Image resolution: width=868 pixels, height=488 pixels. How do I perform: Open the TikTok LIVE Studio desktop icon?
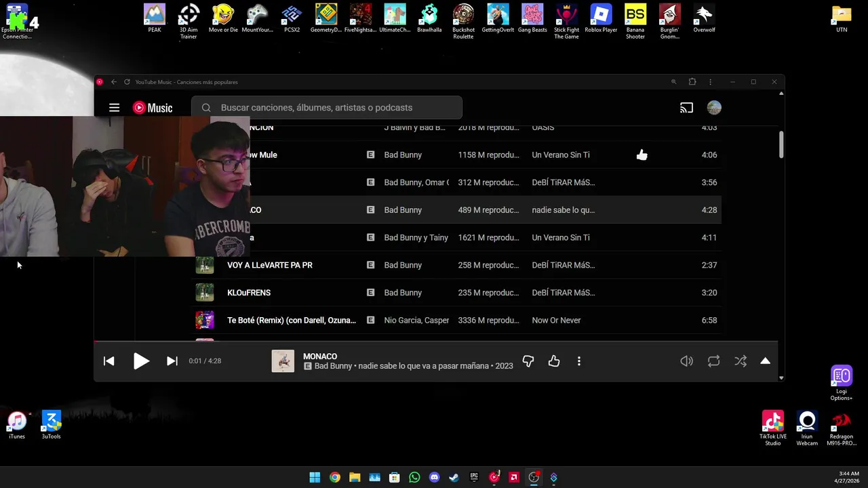[773, 428]
